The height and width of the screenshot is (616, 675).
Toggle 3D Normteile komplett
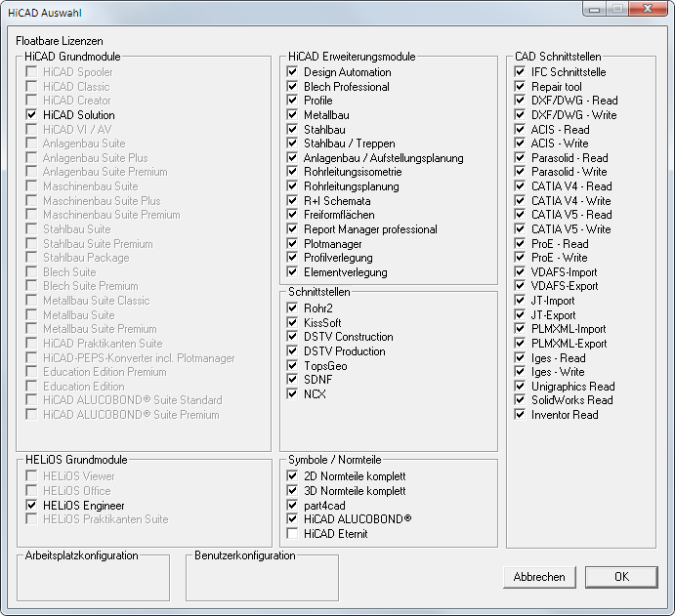pyautogui.click(x=292, y=491)
